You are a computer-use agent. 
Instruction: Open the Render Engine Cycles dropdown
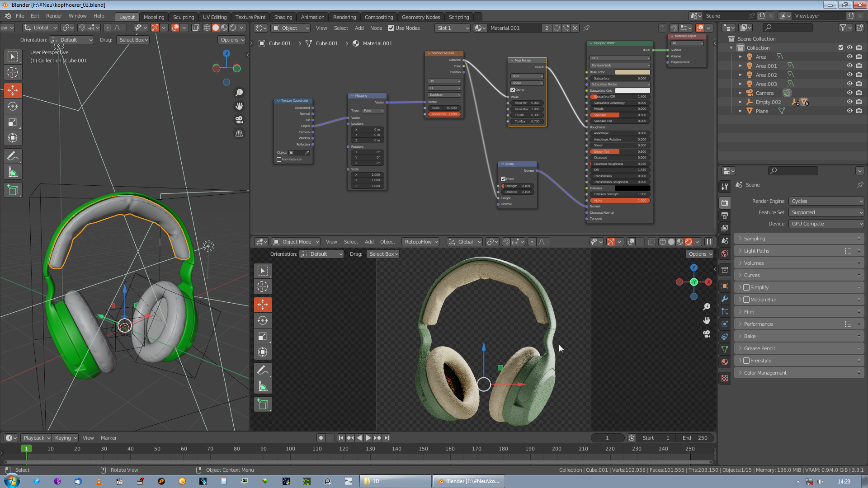pos(826,201)
